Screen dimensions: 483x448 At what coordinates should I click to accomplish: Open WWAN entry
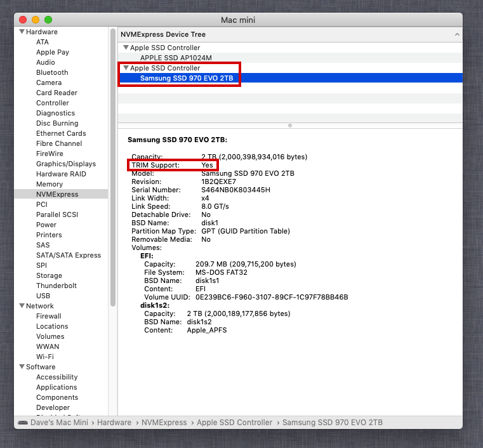coord(48,346)
